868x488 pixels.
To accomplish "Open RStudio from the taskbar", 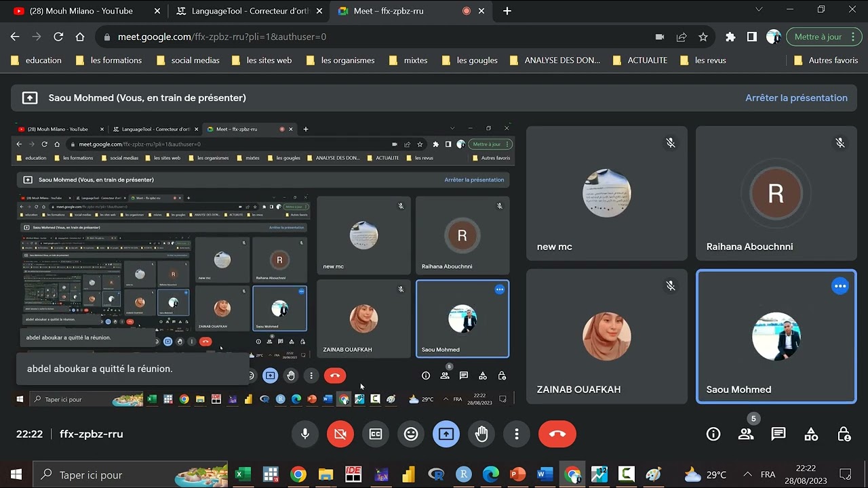I will [463, 474].
